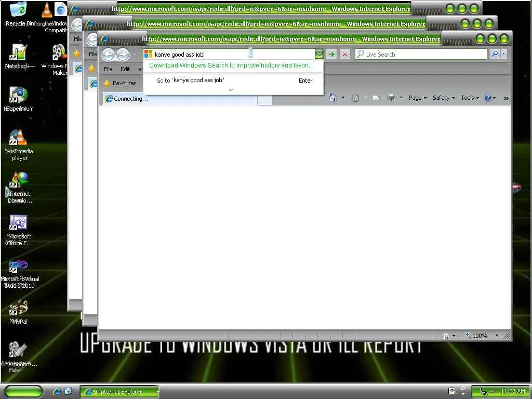Open File menu in the middle IE window
Image resolution: width=532 pixels, height=399 pixels.
[x=92, y=54]
